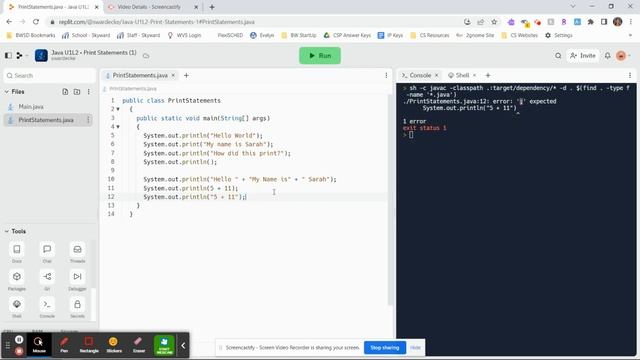Viewport: 640px width, 360px height.
Task: Open a new browser tab
Action: (212, 7)
